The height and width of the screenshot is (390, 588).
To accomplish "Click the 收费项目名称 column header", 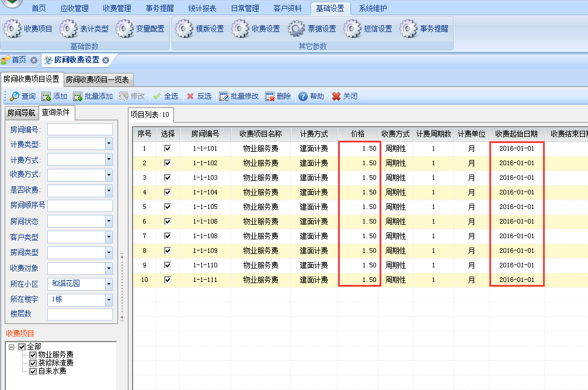I will 260,134.
